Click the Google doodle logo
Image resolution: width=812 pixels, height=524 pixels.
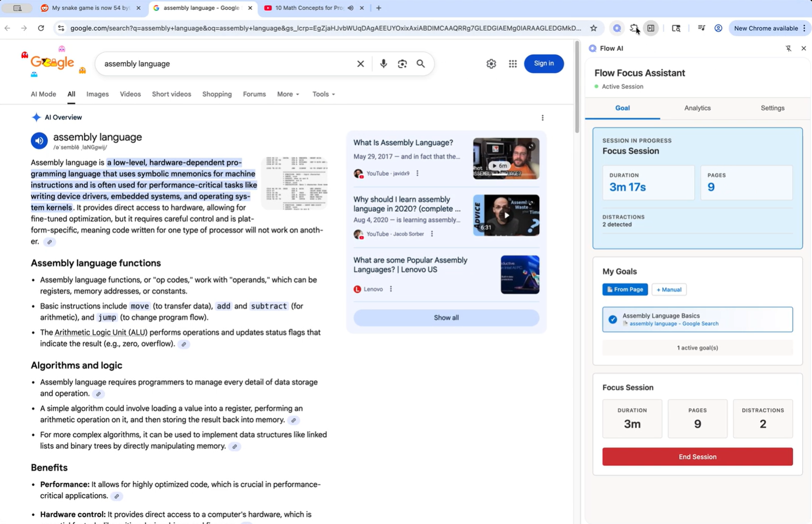coord(52,63)
